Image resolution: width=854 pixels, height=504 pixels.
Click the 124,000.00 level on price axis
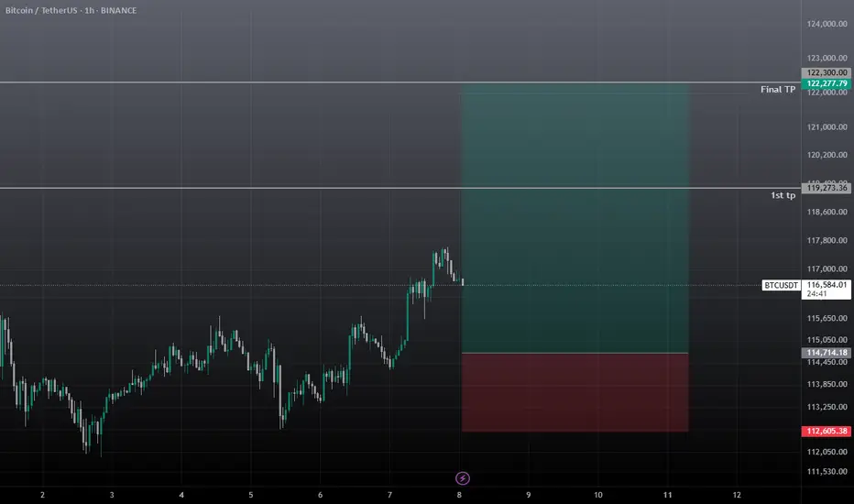[x=827, y=24]
